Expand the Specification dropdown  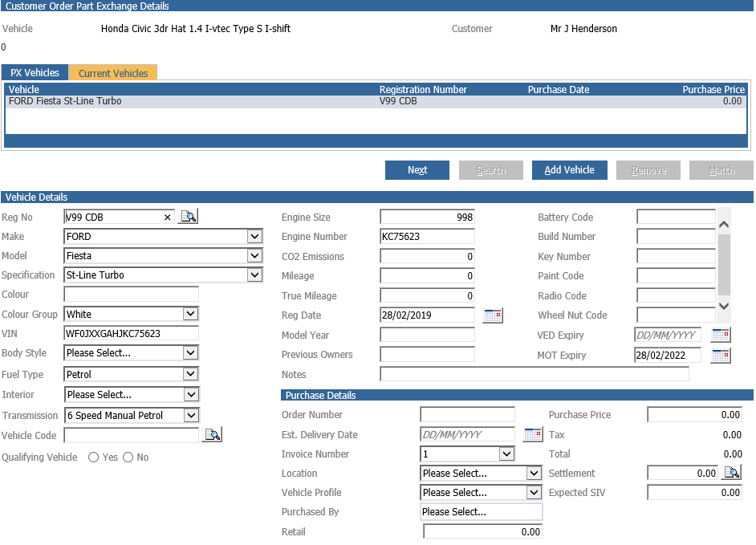click(x=254, y=275)
